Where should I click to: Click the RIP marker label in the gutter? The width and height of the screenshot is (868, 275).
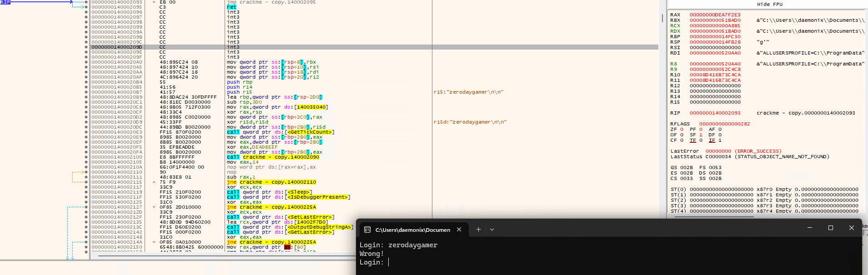pos(5,2)
